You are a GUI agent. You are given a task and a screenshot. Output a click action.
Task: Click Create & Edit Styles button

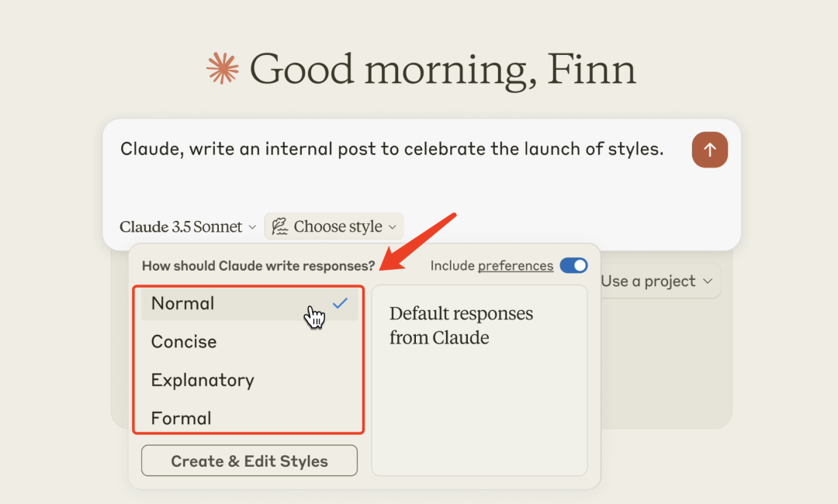pos(249,461)
